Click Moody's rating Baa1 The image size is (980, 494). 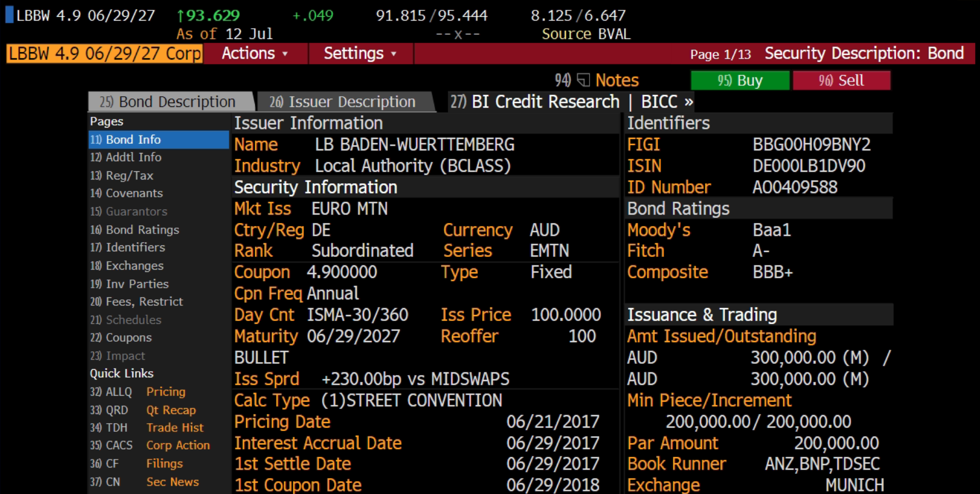coord(772,230)
